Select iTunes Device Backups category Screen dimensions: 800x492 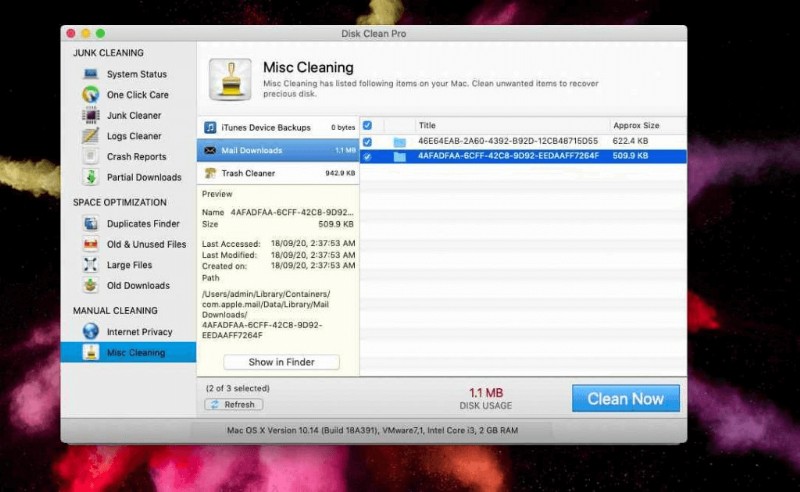pos(278,128)
